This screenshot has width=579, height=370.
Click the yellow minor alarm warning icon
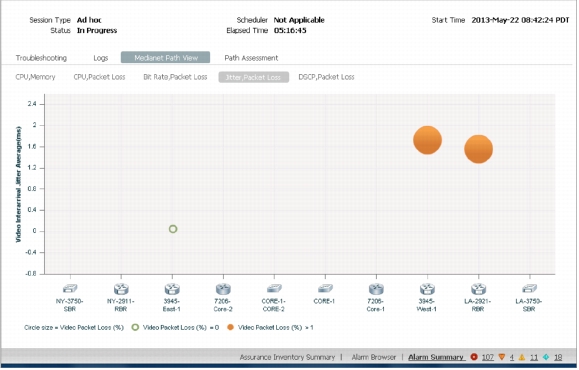(x=522, y=357)
